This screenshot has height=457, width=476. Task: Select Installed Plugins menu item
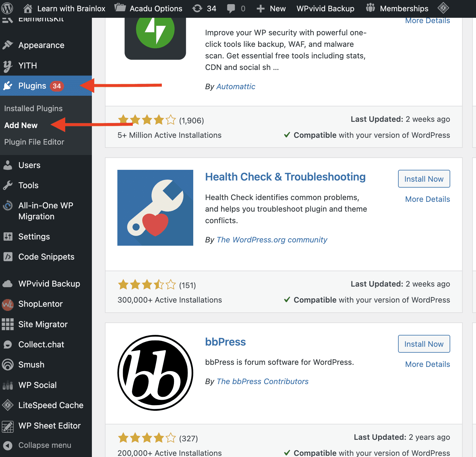[33, 108]
